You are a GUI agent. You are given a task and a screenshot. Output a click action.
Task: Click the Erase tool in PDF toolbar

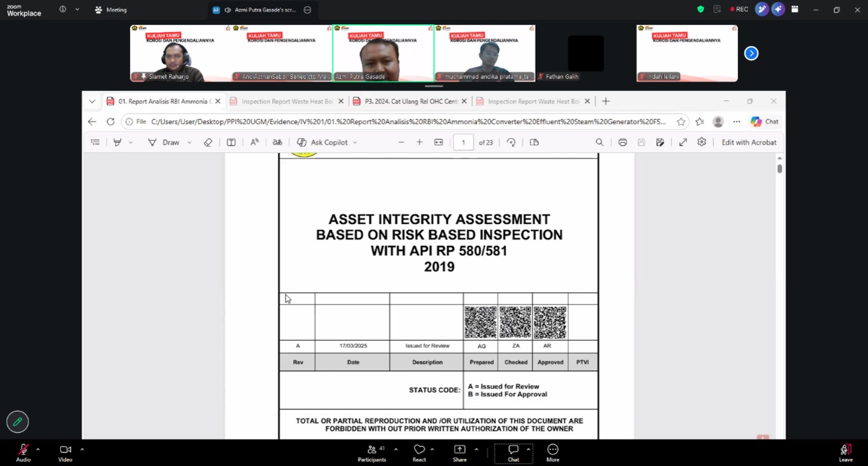208,142
